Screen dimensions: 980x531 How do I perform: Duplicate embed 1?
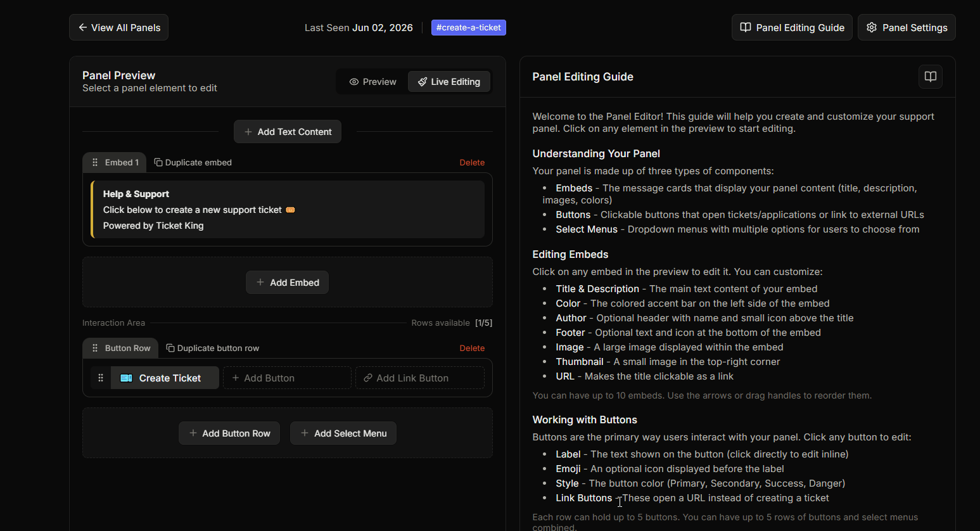[193, 162]
